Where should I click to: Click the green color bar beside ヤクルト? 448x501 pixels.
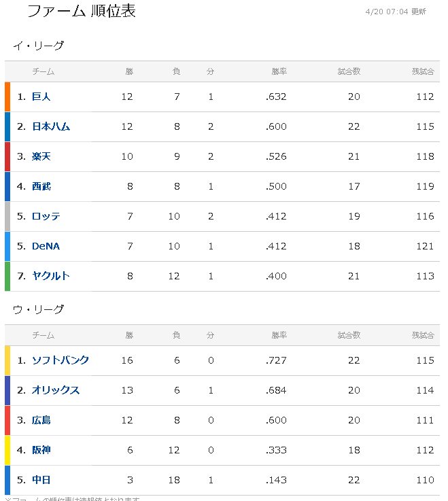[7, 277]
